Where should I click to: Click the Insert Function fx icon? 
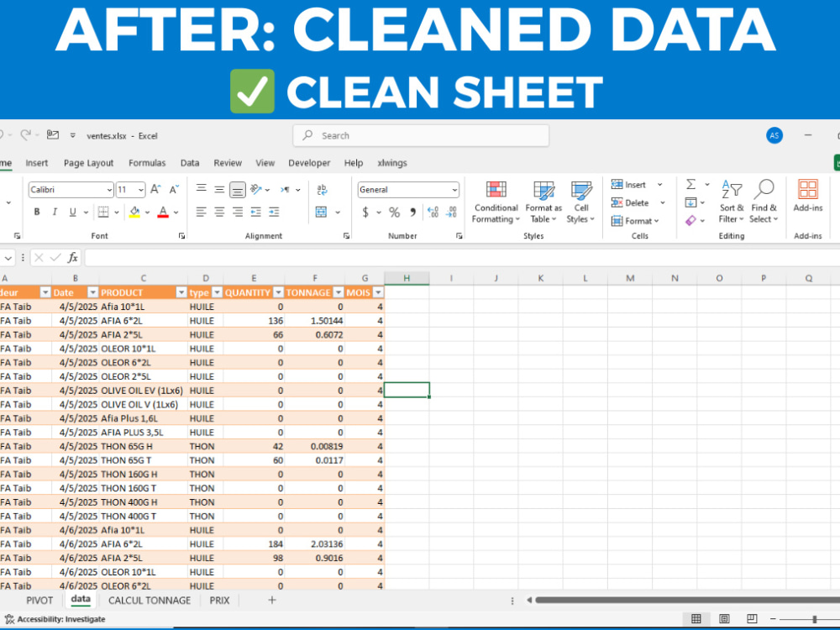[x=73, y=258]
